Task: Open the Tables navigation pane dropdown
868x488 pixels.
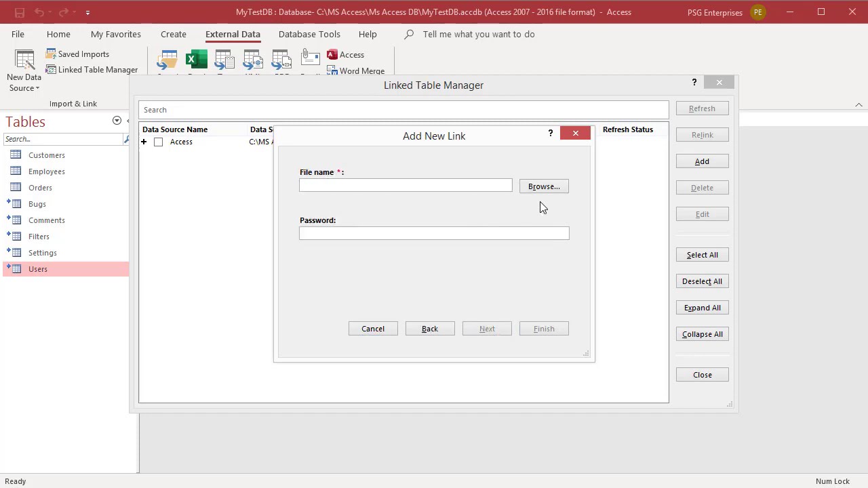Action: point(117,121)
